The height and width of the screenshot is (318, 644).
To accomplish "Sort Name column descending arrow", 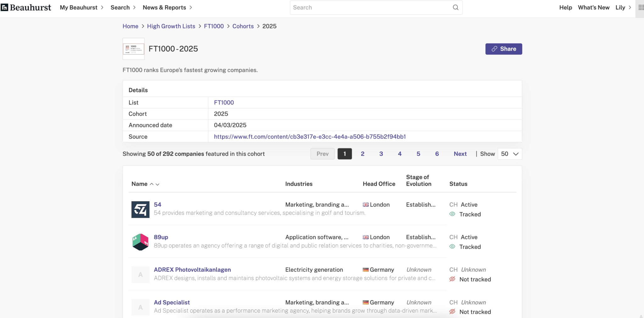I will [158, 184].
